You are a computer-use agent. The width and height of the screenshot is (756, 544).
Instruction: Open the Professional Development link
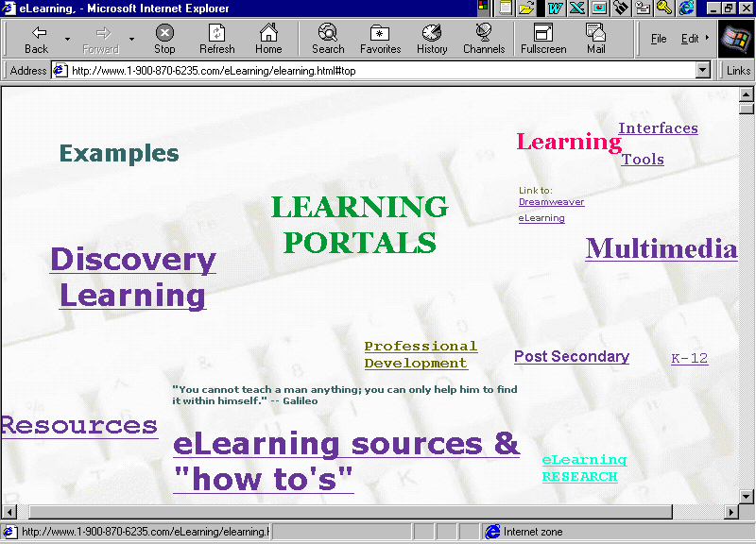(x=421, y=354)
